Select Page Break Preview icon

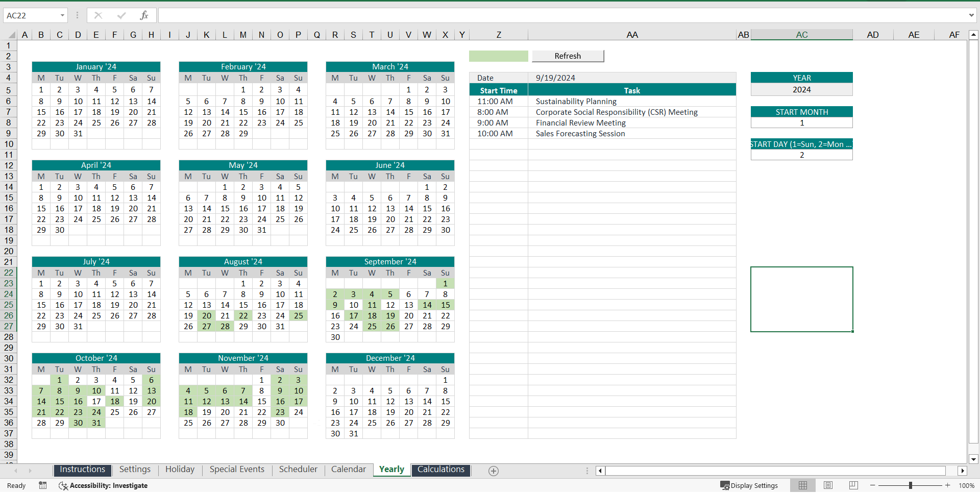(x=853, y=485)
